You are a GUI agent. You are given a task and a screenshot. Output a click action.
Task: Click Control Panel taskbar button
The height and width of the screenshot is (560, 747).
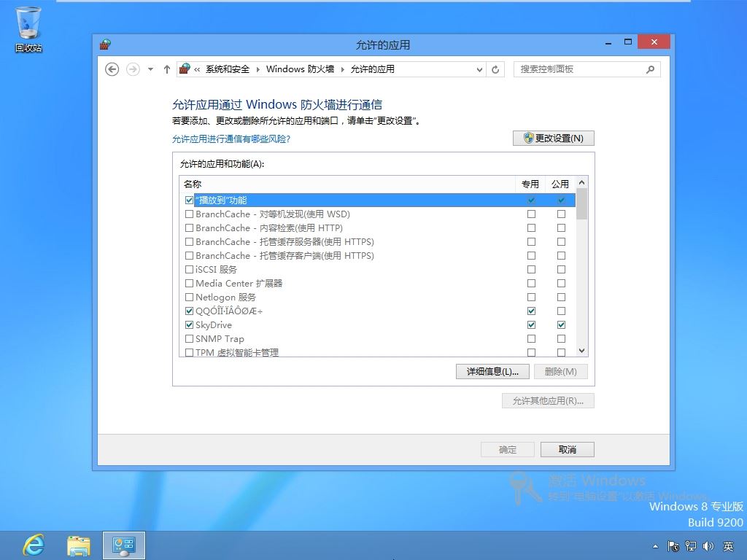124,545
